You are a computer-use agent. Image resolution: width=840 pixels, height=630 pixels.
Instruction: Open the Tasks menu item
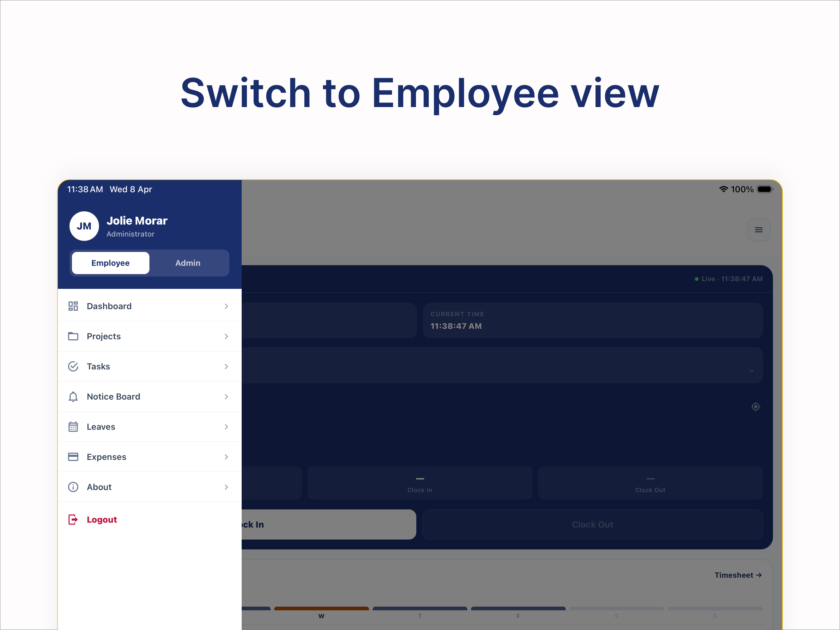click(149, 366)
